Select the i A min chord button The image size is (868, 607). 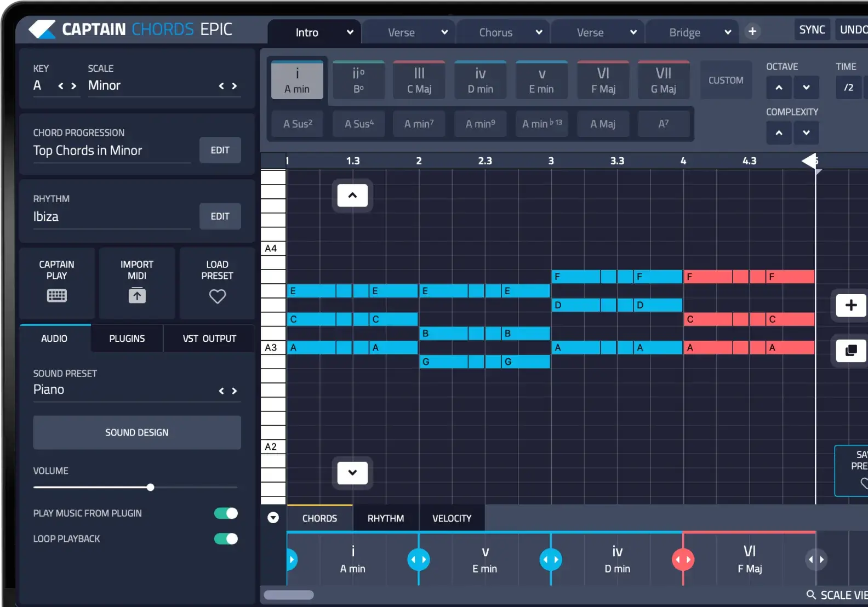[x=297, y=80]
